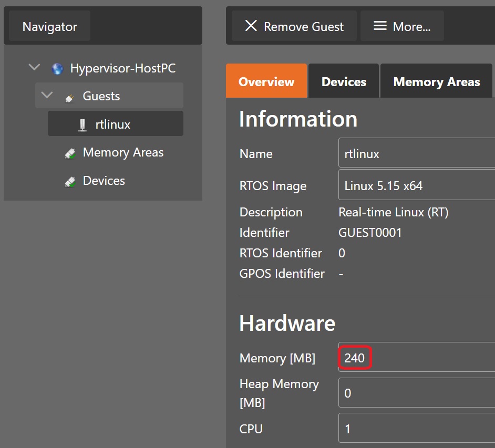Switch to the Devices tab
The image size is (495, 448).
pyautogui.click(x=343, y=81)
